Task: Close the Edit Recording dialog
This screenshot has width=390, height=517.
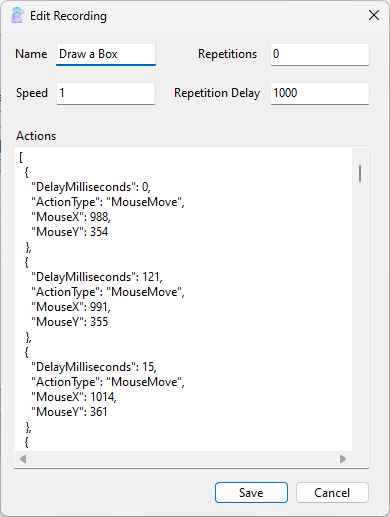Action: (x=374, y=15)
